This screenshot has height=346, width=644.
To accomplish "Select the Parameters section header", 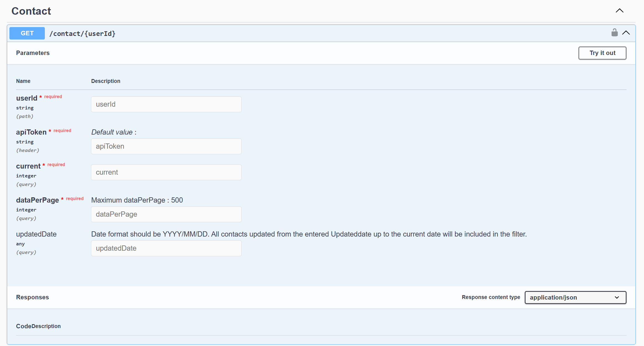I will [x=33, y=53].
